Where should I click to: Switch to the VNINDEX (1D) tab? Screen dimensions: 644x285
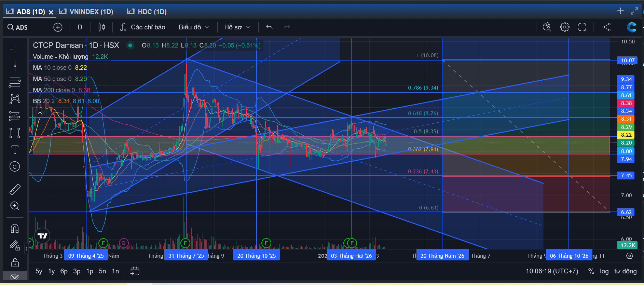(x=86, y=12)
